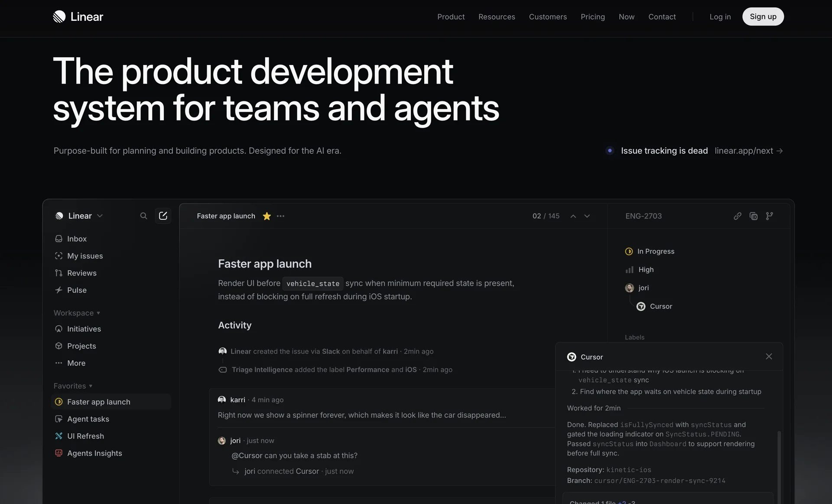Screen dimensions: 832x504
Task: Click the ENG-2703 issue identifier
Action: point(643,216)
